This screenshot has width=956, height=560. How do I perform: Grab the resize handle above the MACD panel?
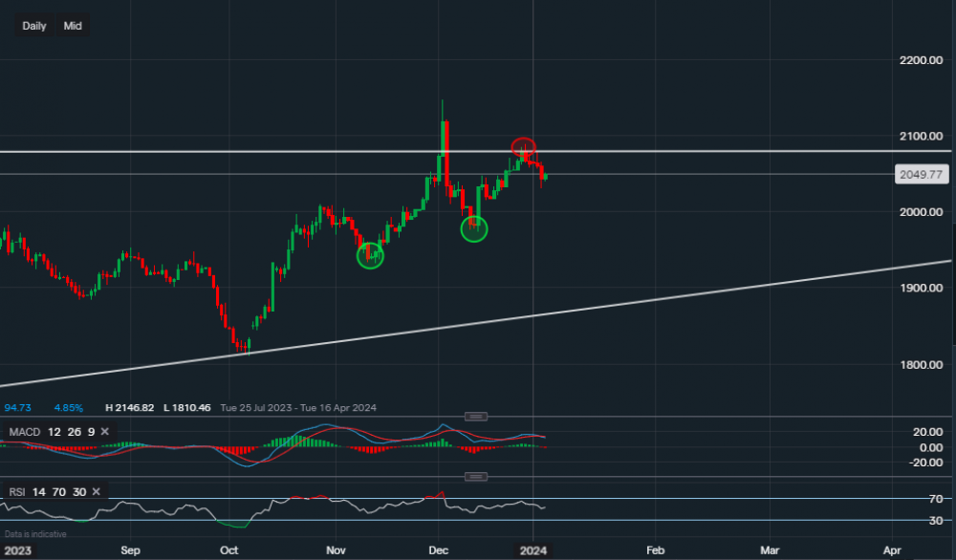[x=476, y=416]
